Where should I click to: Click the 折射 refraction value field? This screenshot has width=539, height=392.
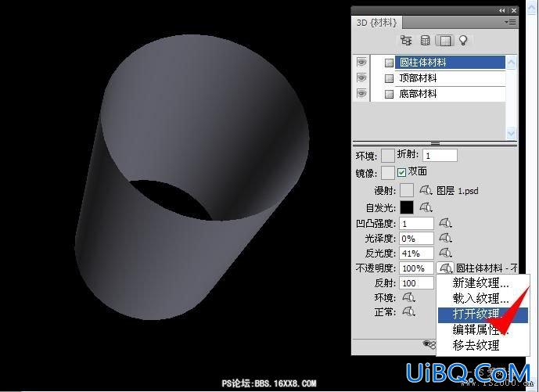click(x=440, y=156)
